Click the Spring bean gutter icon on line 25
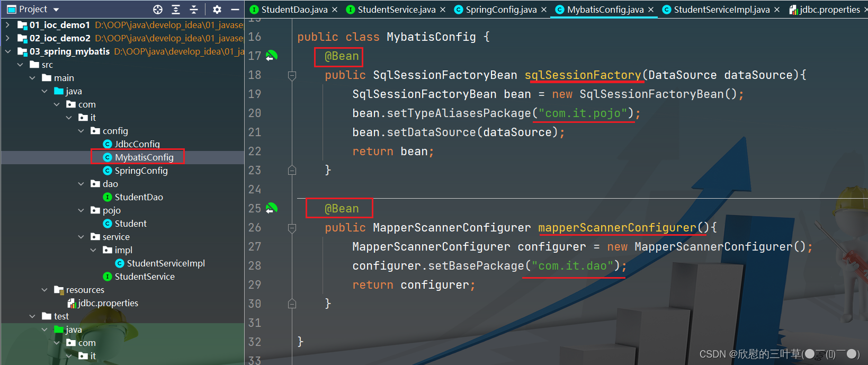 (x=271, y=208)
